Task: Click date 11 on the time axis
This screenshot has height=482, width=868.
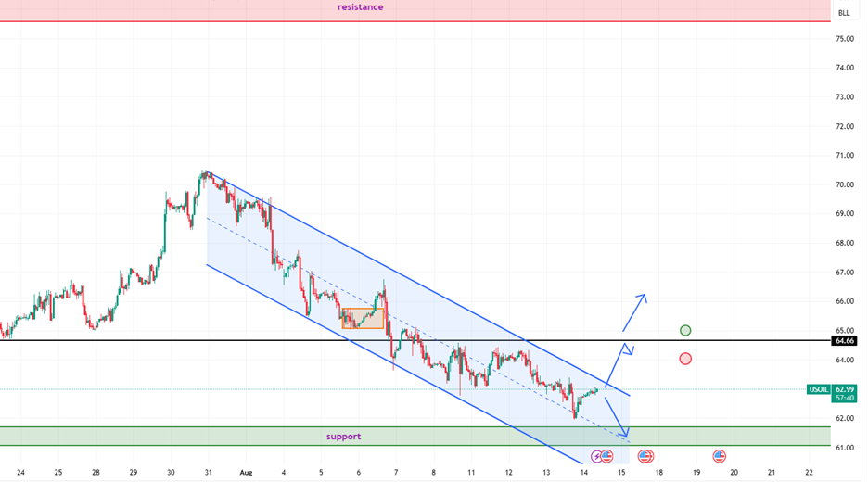Action: pyautogui.click(x=471, y=473)
